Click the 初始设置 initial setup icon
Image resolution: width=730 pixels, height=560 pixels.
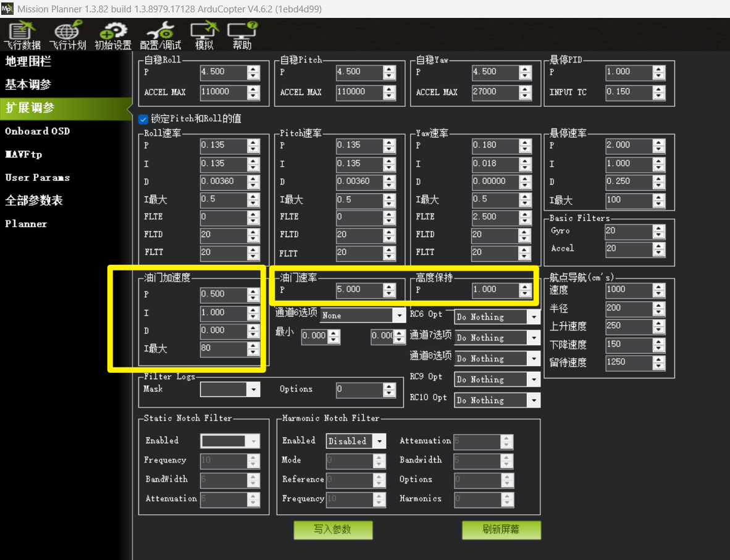point(112,35)
